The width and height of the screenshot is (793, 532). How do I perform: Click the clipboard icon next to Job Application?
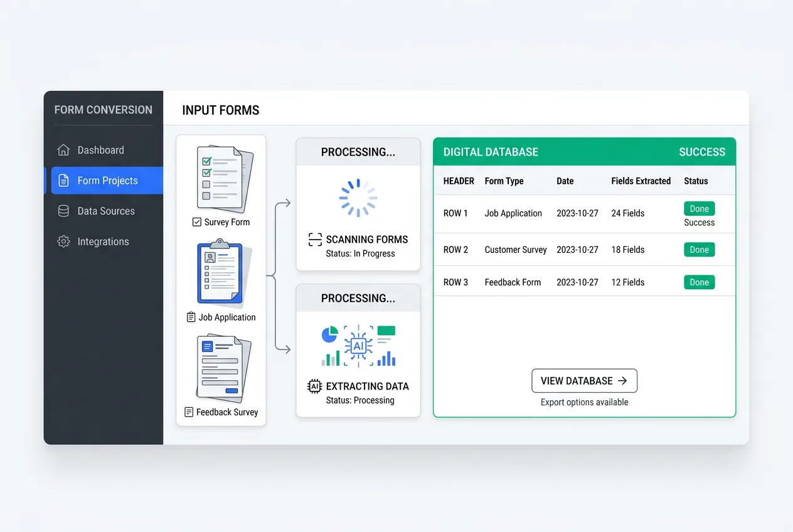coord(191,317)
